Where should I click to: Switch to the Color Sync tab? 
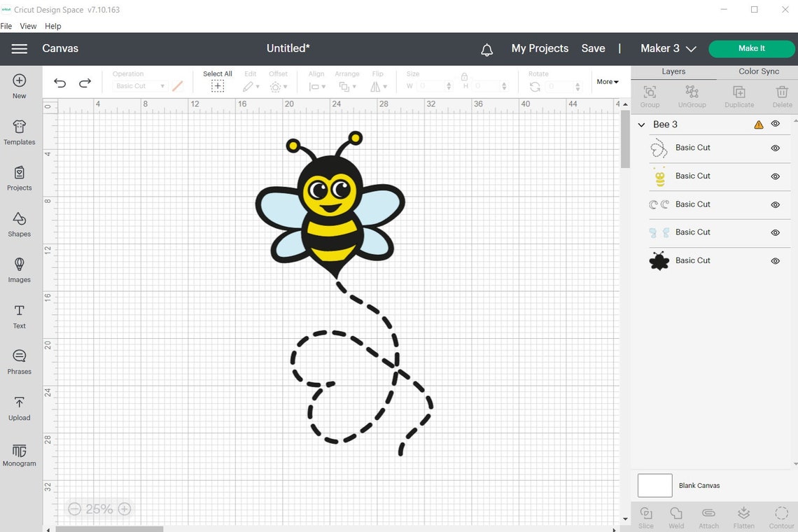(x=758, y=71)
